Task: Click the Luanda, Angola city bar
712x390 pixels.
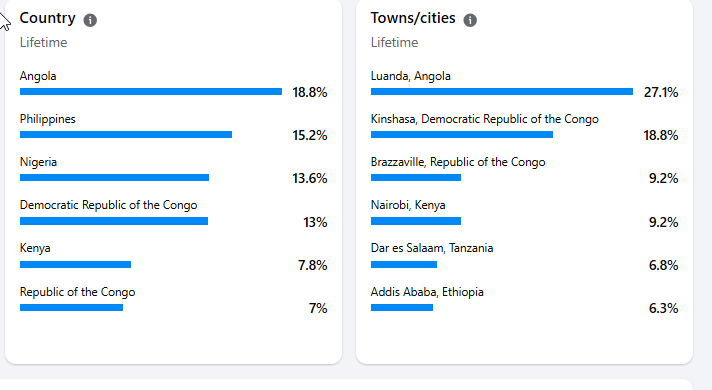Action: pyautogui.click(x=502, y=92)
